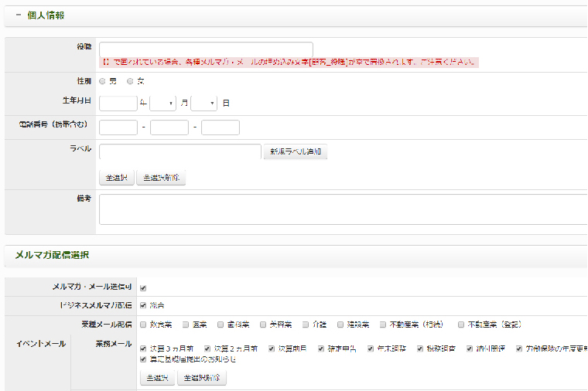Uncheck the checkbox right of 税務調査
Screen dimensions: 588x391
[x=470, y=348]
